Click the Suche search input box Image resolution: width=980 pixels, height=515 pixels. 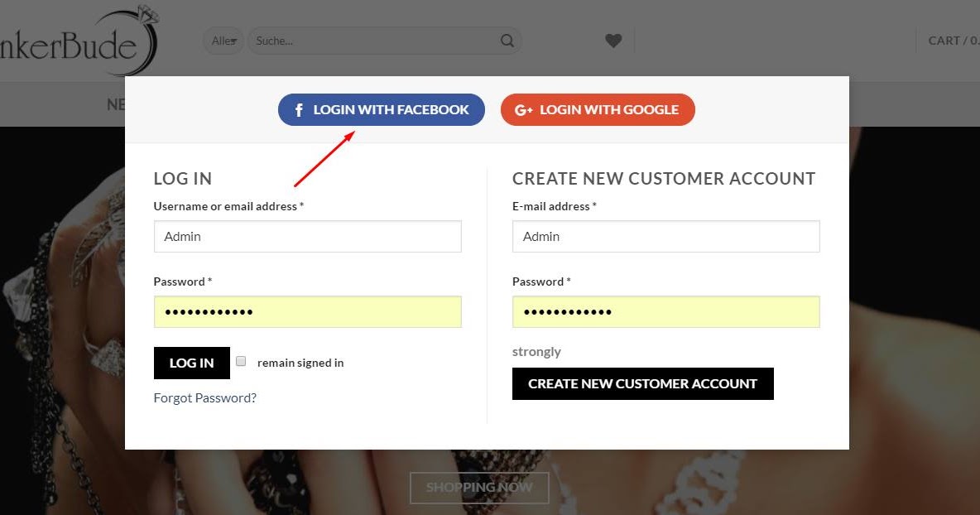point(372,41)
